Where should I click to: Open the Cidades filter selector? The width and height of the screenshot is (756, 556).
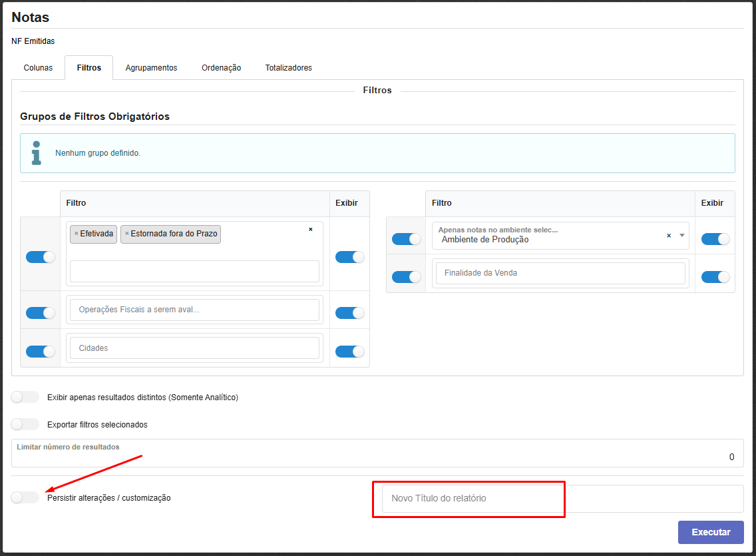tap(194, 348)
